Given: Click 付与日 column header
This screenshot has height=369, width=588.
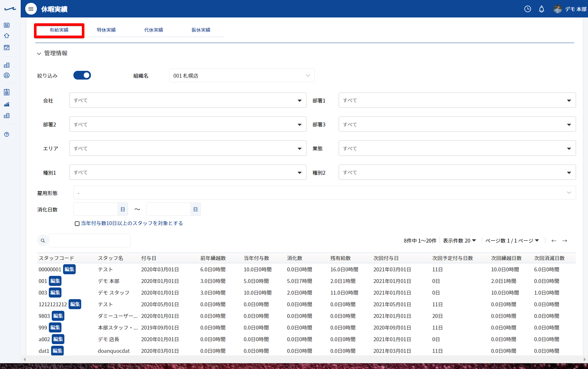Looking at the screenshot, I should [x=149, y=258].
